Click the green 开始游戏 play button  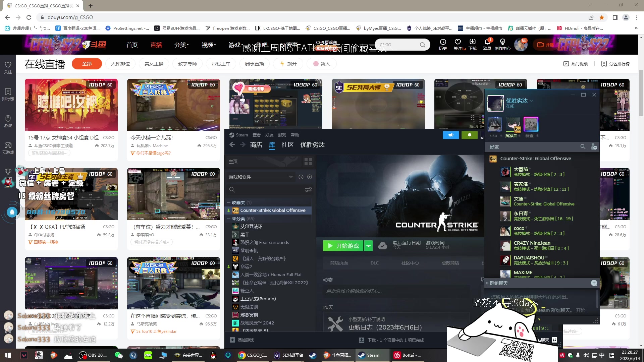(343, 246)
